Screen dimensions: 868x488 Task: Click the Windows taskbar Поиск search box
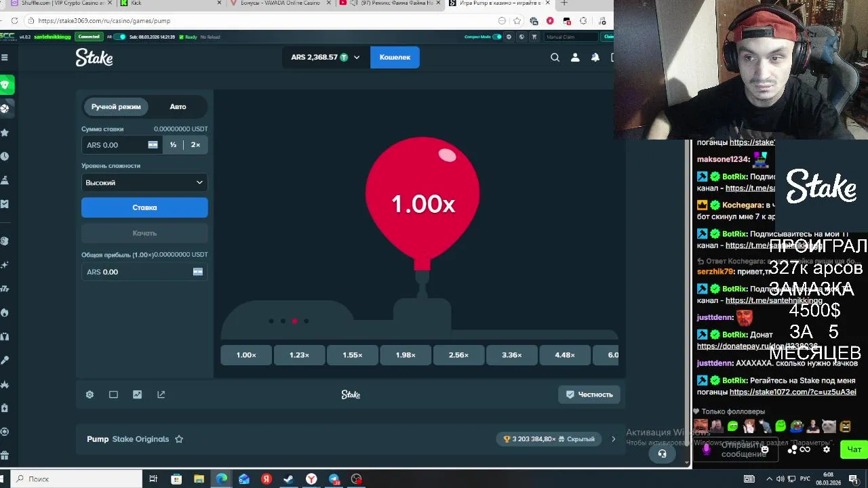click(x=77, y=479)
